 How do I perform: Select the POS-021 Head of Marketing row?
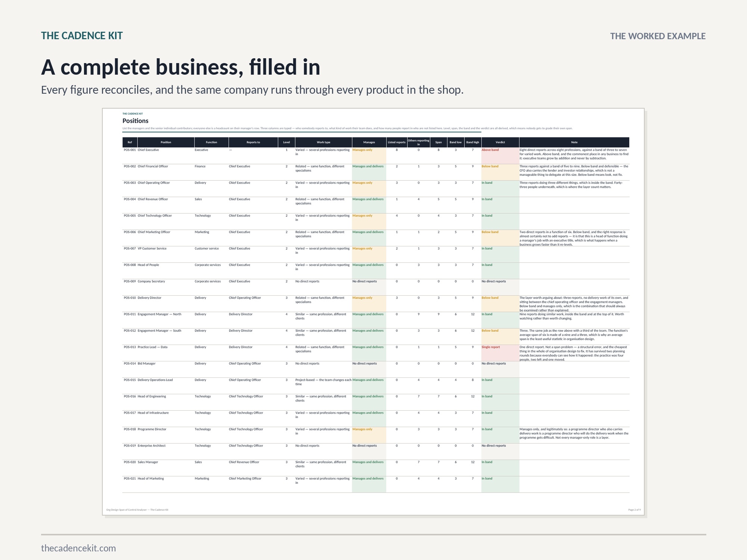pos(376,484)
